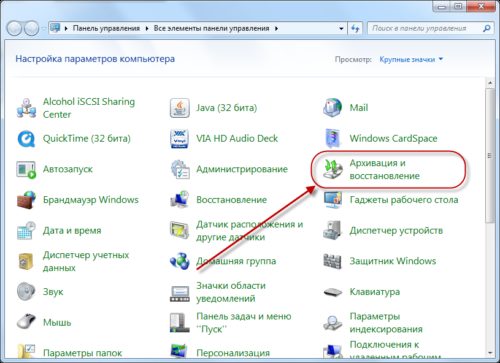Open Alcohol iSCSI Sharing Center icon
Screen dimensions: 500x363
coord(26,108)
